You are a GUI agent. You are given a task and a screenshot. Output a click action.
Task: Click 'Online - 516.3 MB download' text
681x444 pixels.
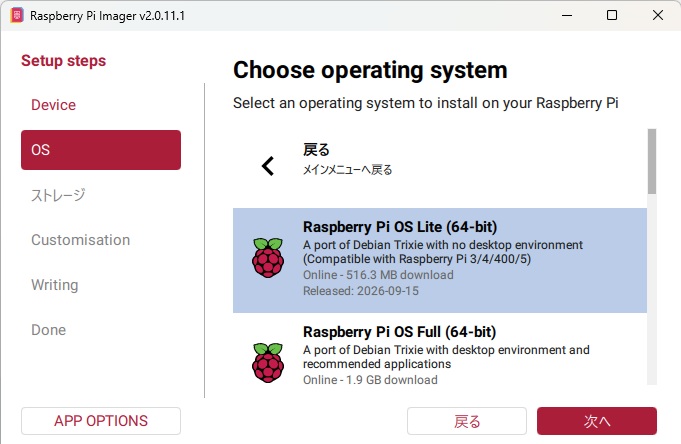point(378,275)
